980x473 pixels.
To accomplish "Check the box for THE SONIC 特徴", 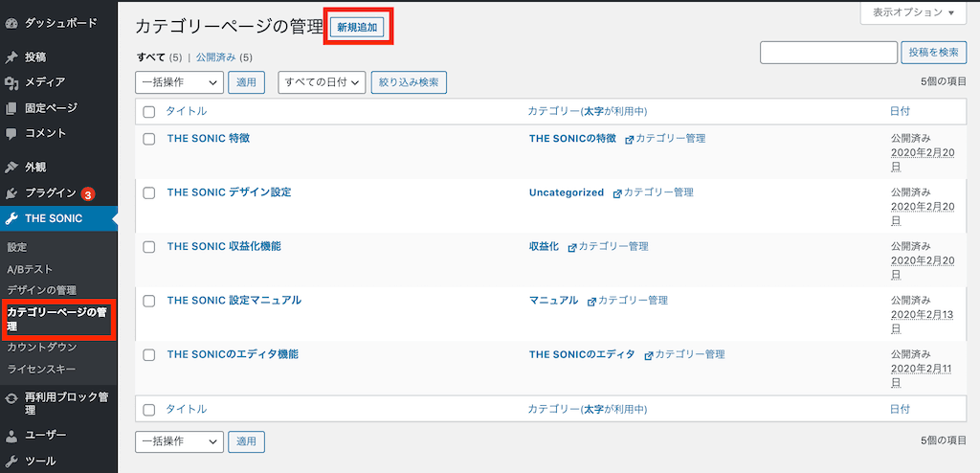I will pyautogui.click(x=148, y=140).
